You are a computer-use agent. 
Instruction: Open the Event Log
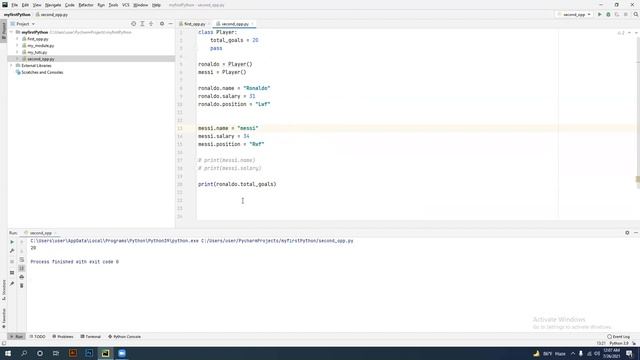pos(619,336)
